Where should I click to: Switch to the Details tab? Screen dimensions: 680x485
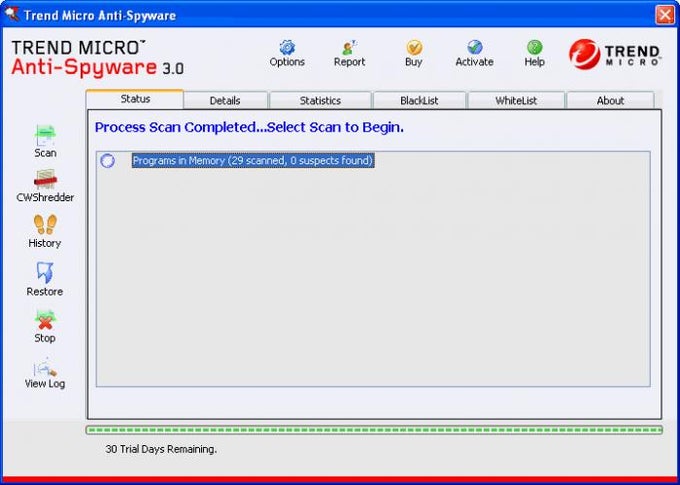(x=225, y=100)
